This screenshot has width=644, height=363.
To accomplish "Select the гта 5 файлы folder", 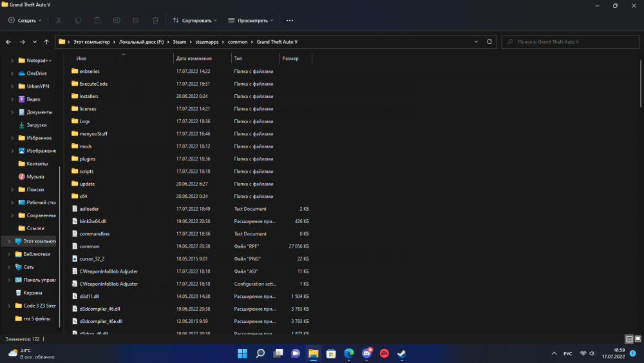I will pyautogui.click(x=37, y=319).
